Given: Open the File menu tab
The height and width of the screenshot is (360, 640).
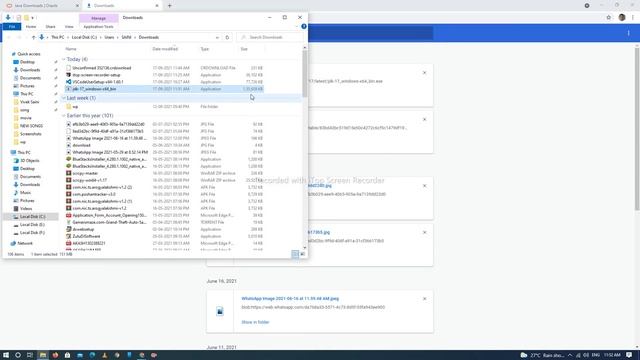Looking at the screenshot, I should [12, 27].
